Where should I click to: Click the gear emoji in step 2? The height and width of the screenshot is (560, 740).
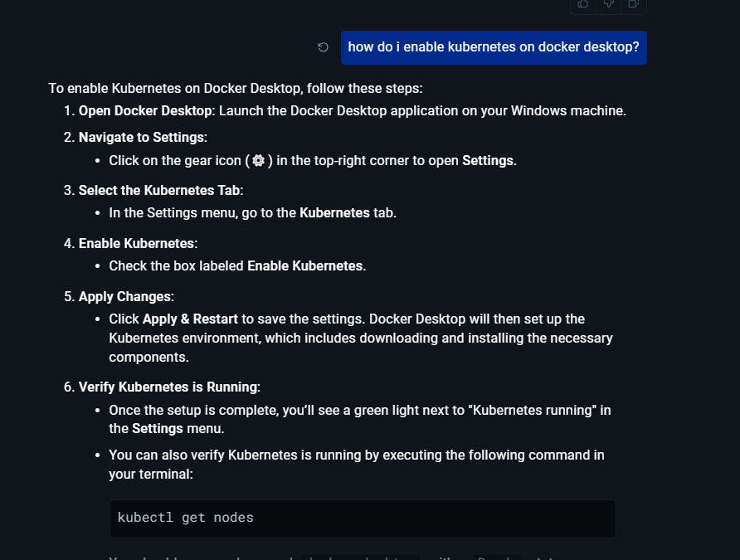(x=258, y=160)
